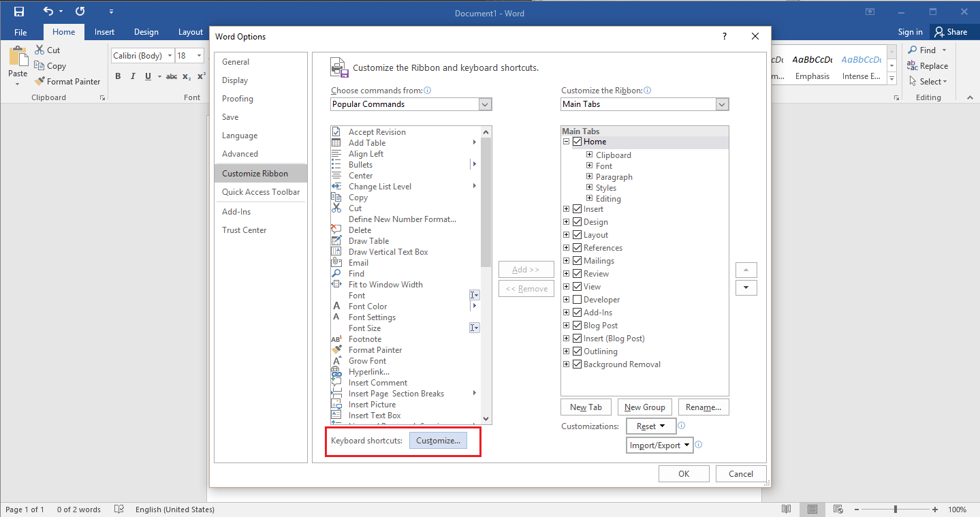Open the File tab in Word
Screen dimensions: 980x517
click(20, 32)
